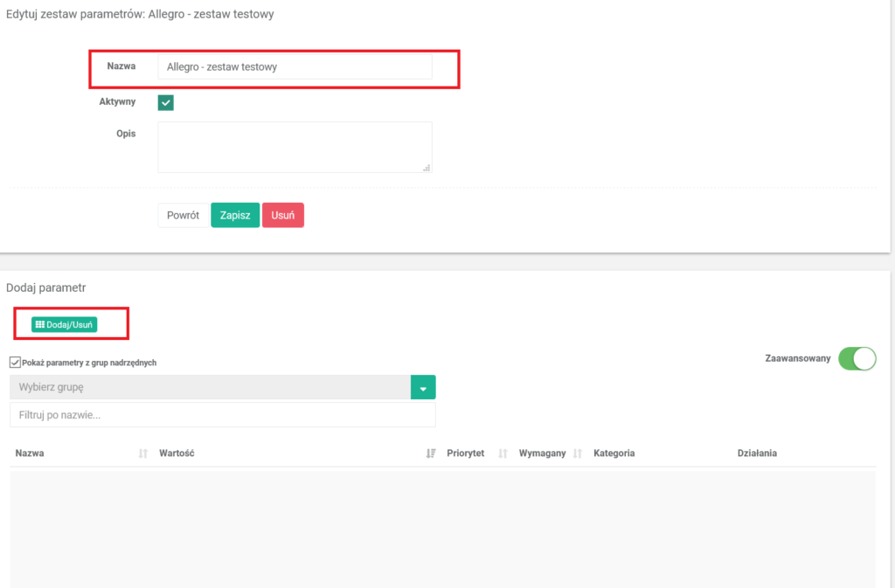
Task: Select the Kategoria column header
Action: pos(614,453)
